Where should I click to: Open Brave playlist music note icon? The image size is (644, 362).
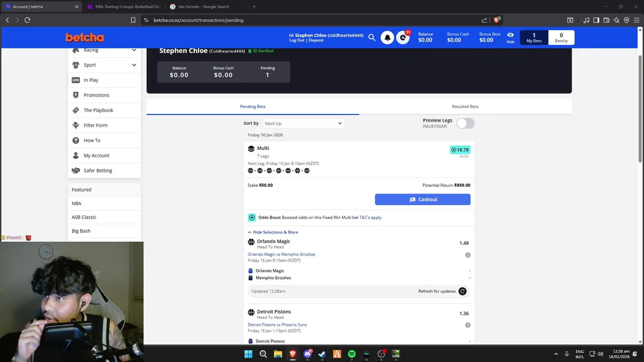coord(586,20)
